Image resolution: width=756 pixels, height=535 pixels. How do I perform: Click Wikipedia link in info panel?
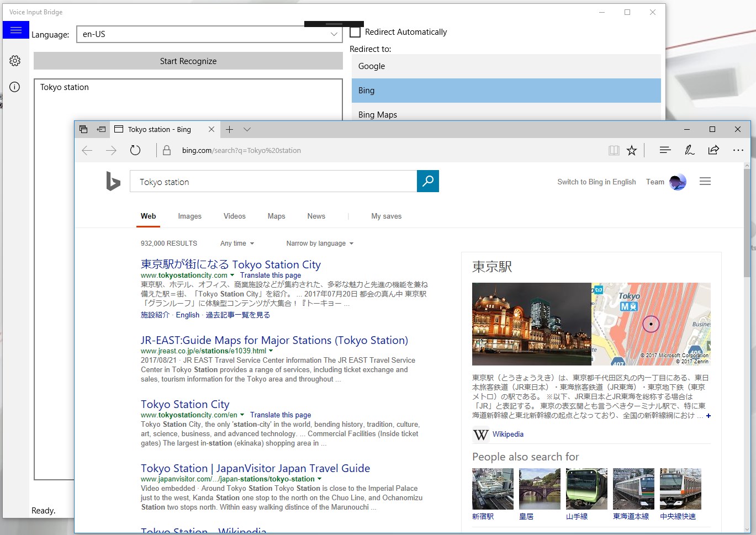(508, 435)
